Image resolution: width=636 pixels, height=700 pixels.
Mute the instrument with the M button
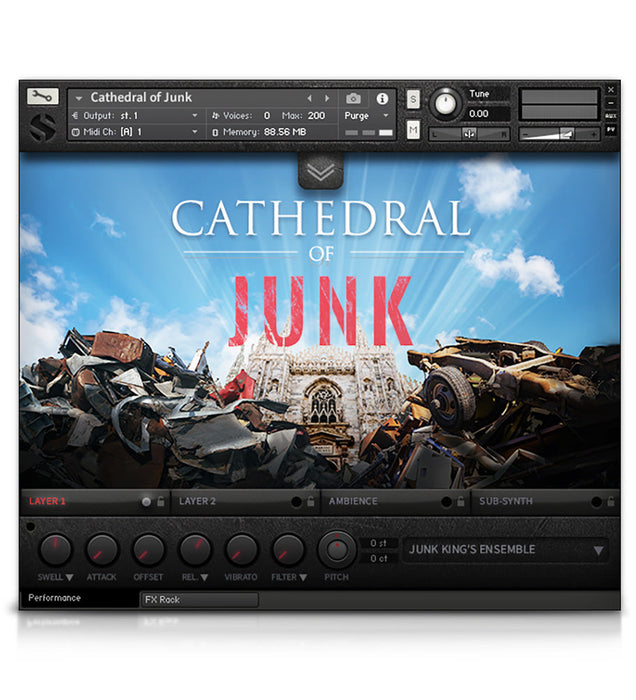click(x=413, y=129)
